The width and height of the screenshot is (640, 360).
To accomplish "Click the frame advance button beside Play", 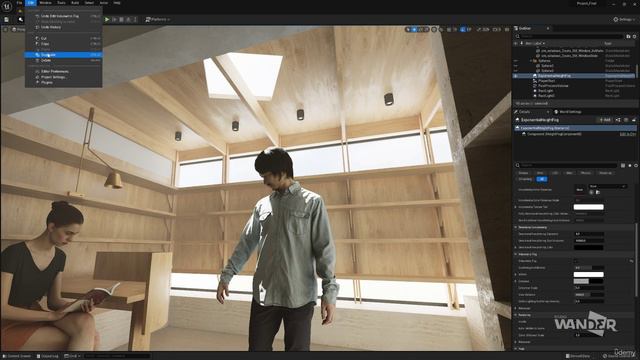I will point(114,19).
